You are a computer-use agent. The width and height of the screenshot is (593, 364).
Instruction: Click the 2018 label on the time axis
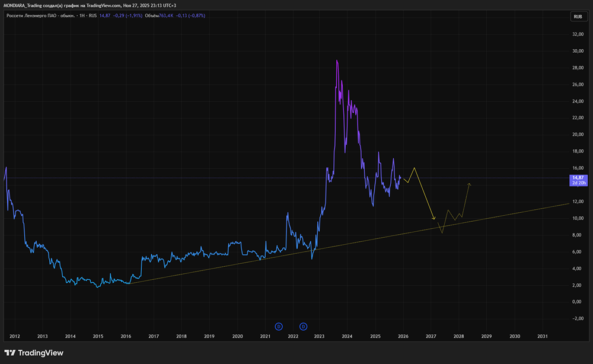pos(181,336)
